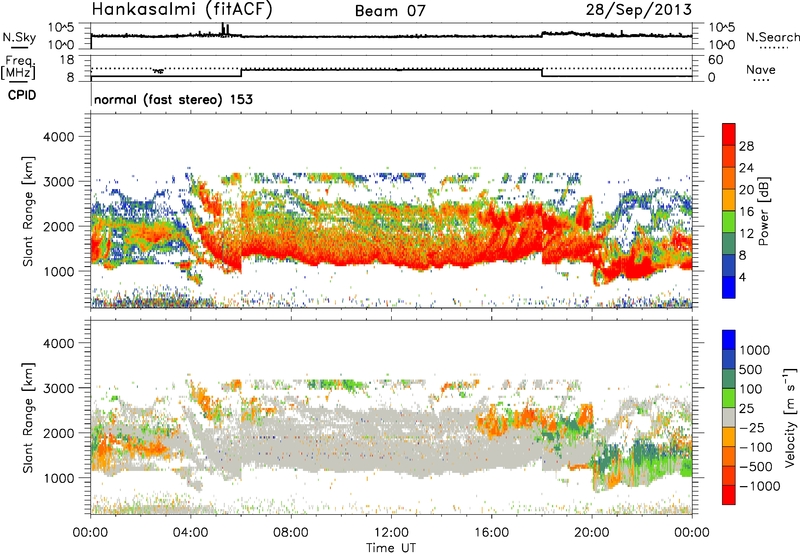Viewport: 800px width, 554px height.
Task: Click the blue top of velocity colorbar
Action: coord(729,340)
